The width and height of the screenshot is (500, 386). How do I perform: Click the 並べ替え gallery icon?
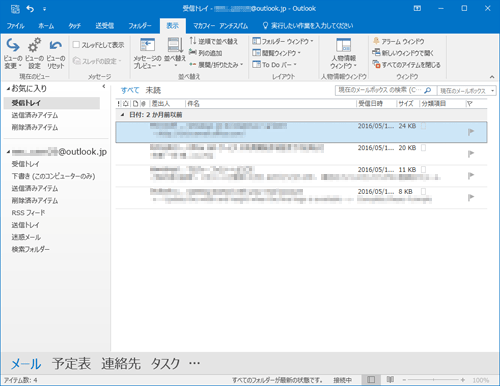(x=175, y=45)
